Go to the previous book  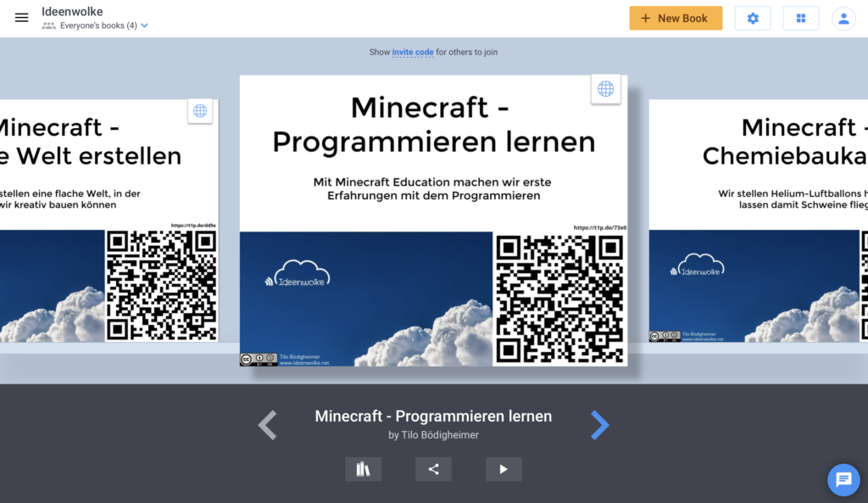click(267, 425)
